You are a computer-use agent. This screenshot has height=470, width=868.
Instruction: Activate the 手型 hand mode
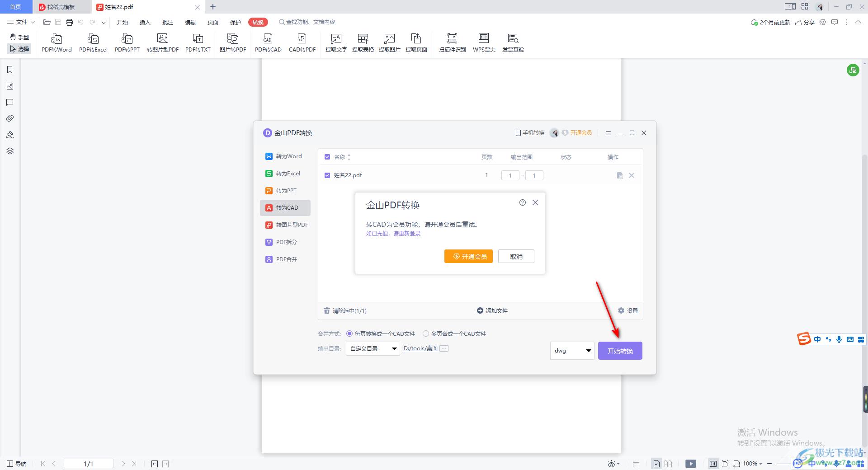click(x=19, y=37)
